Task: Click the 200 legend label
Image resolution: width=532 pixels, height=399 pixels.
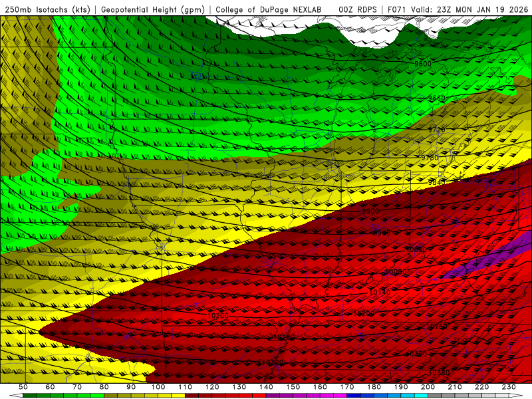Action: (428, 387)
